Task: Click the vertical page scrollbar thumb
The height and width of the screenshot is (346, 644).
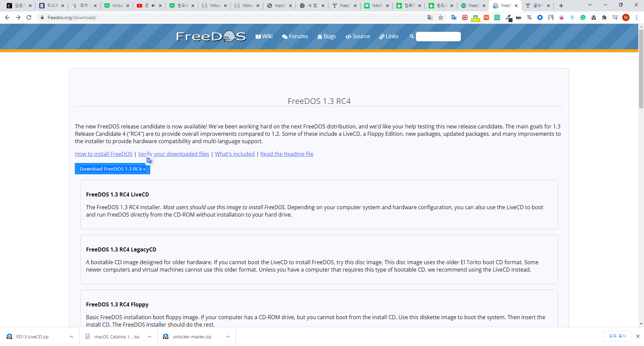Action: tap(641, 69)
